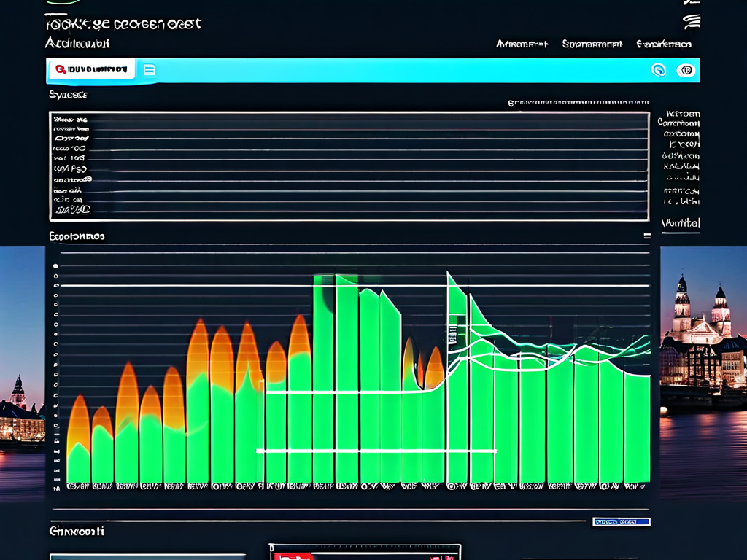
Task: Open the middle top navigation link
Action: click(592, 44)
